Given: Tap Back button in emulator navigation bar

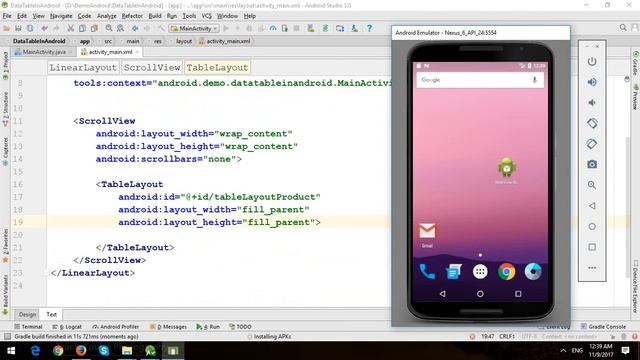Looking at the screenshot, I should tap(442, 294).
